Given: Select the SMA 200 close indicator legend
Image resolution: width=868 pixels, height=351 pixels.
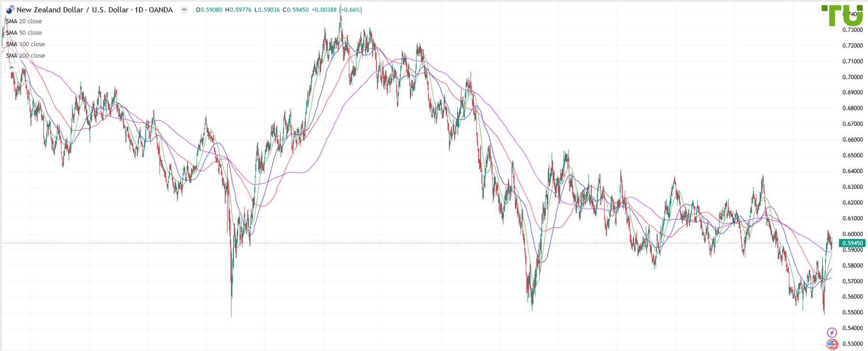Looking at the screenshot, I should point(25,56).
